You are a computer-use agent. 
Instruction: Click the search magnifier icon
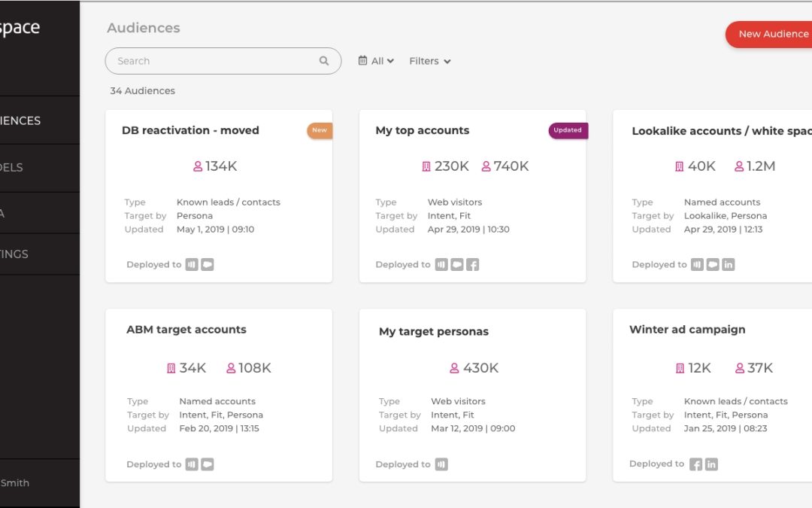coord(323,61)
